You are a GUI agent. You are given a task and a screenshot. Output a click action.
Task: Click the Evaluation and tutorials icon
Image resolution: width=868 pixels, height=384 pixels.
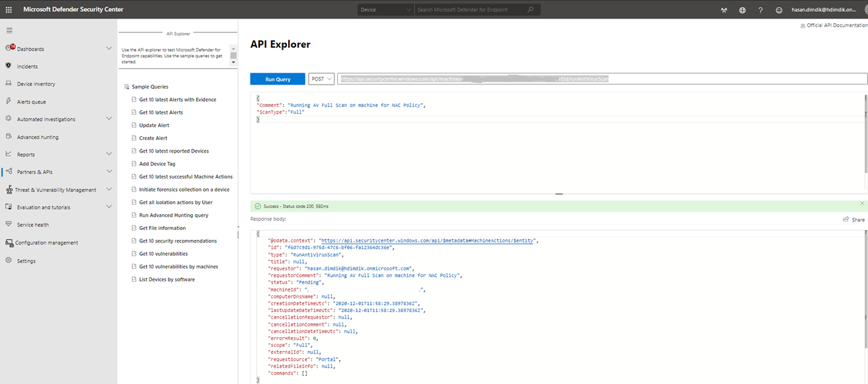(9, 207)
